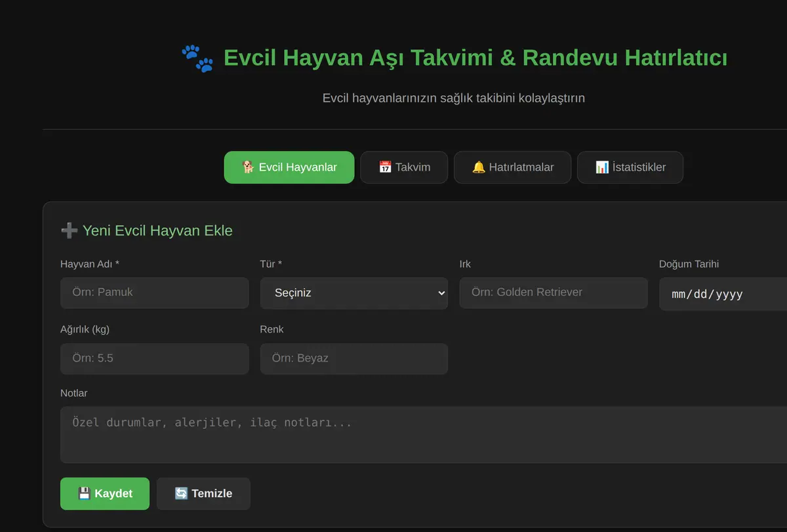Save the form with Kaydet
This screenshot has height=532, width=787.
coord(105,494)
